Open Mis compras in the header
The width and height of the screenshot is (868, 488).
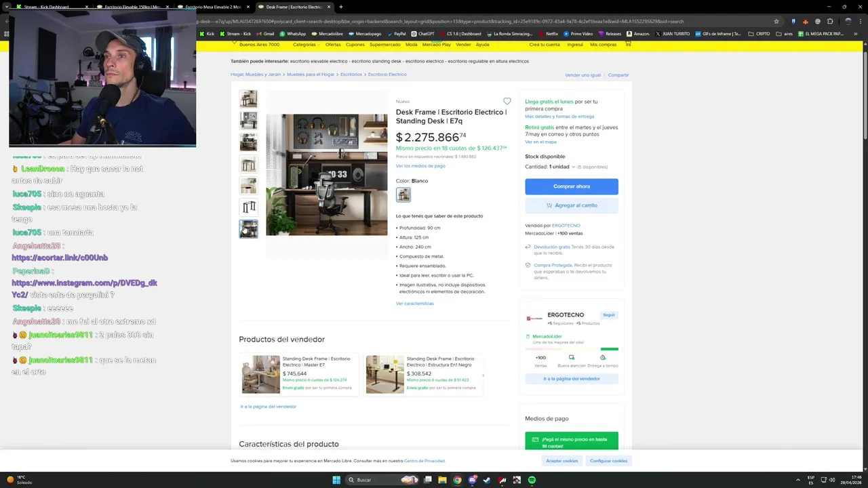click(x=604, y=45)
